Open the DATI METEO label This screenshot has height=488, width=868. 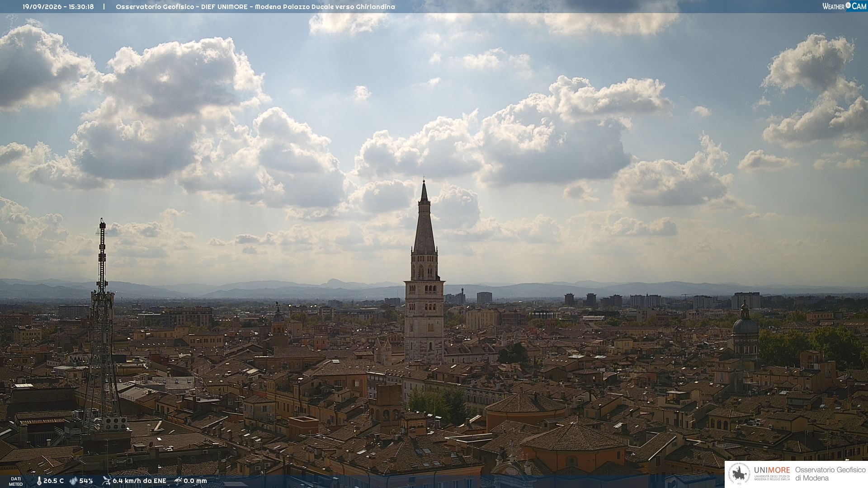(16, 481)
